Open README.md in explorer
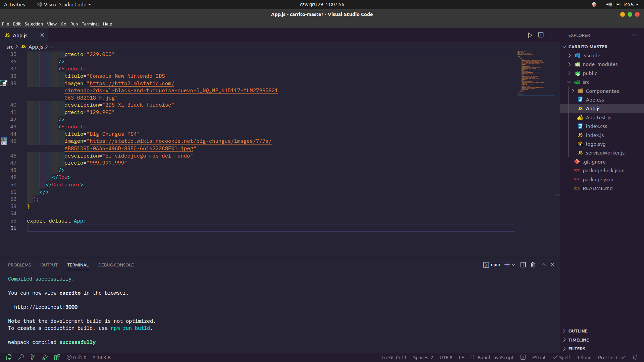644x362 pixels. coord(597,188)
